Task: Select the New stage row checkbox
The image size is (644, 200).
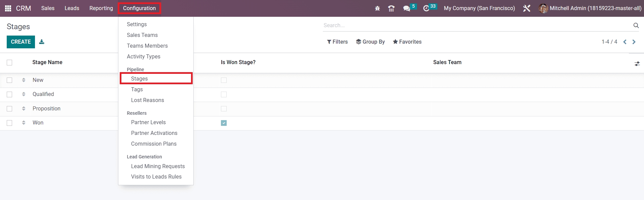Action: pyautogui.click(x=9, y=80)
